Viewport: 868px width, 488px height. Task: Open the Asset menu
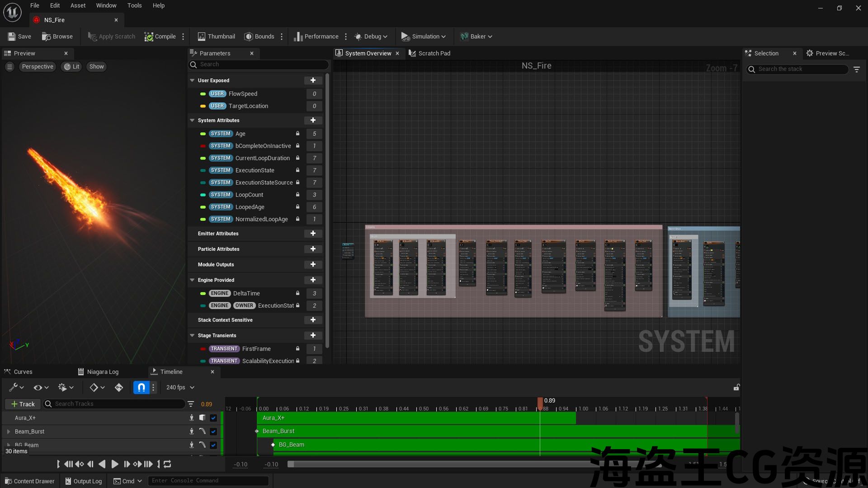(78, 5)
